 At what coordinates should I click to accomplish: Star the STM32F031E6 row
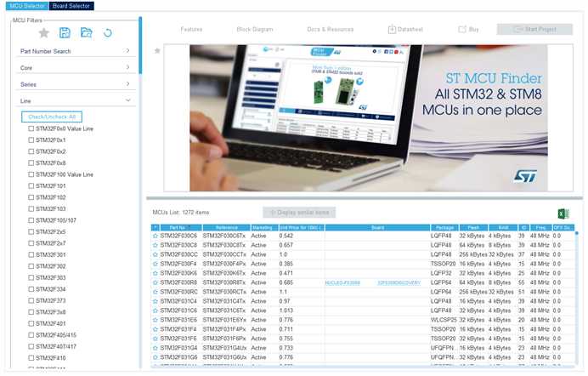click(155, 320)
